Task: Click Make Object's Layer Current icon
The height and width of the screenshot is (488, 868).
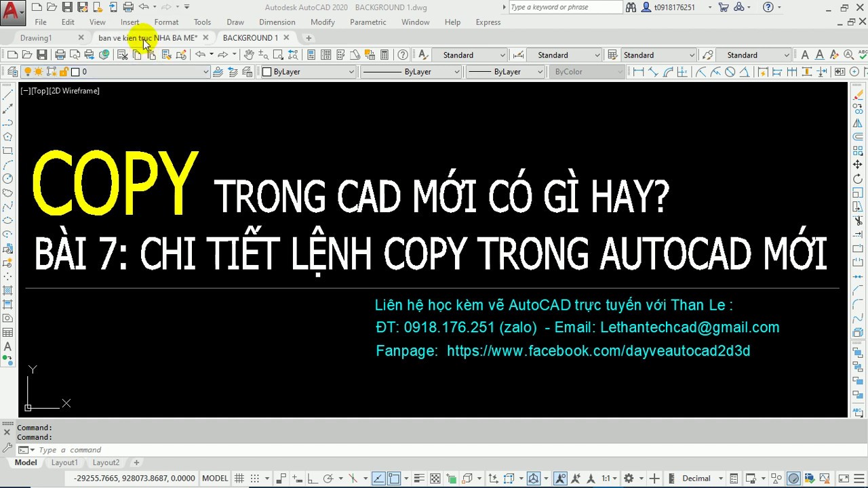Action: pyautogui.click(x=218, y=72)
